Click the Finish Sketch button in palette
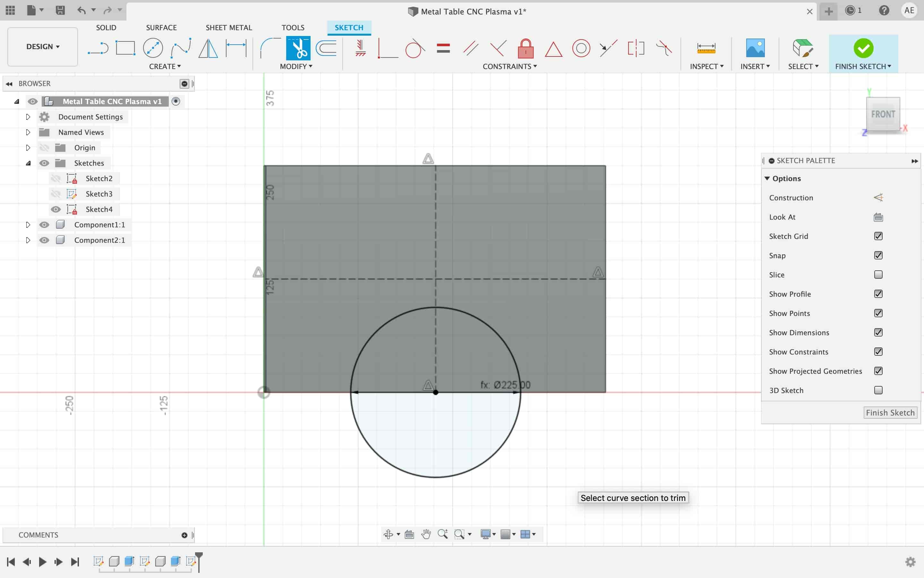The image size is (924, 578). (x=890, y=413)
